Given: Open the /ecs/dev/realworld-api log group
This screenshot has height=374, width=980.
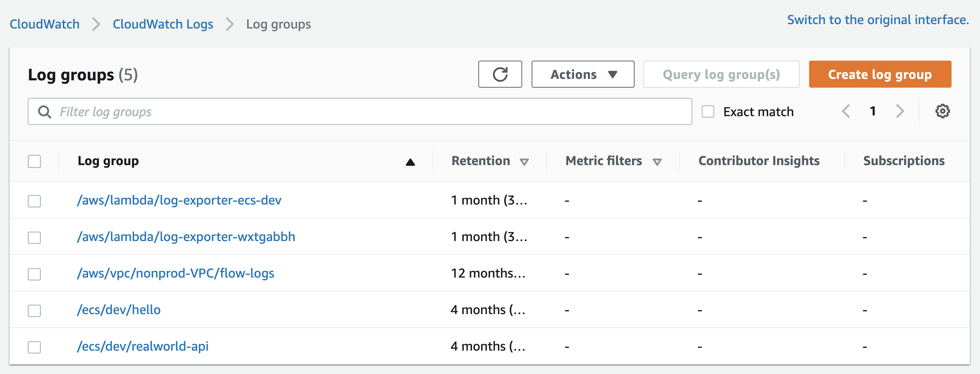Looking at the screenshot, I should tap(143, 346).
